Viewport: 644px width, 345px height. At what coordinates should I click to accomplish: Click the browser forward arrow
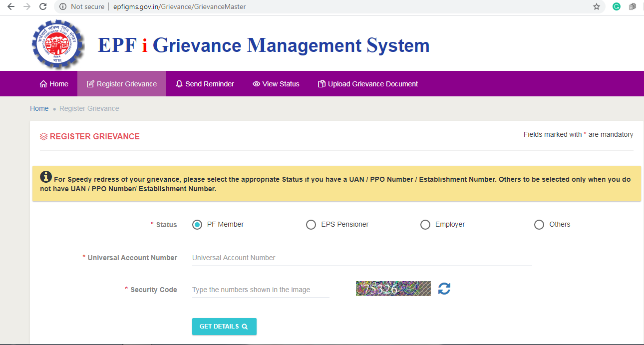(x=27, y=6)
